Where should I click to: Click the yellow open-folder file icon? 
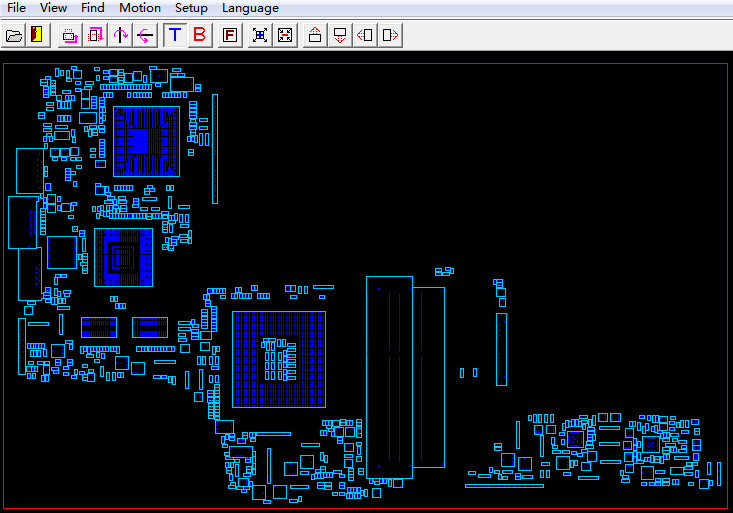click(x=14, y=35)
